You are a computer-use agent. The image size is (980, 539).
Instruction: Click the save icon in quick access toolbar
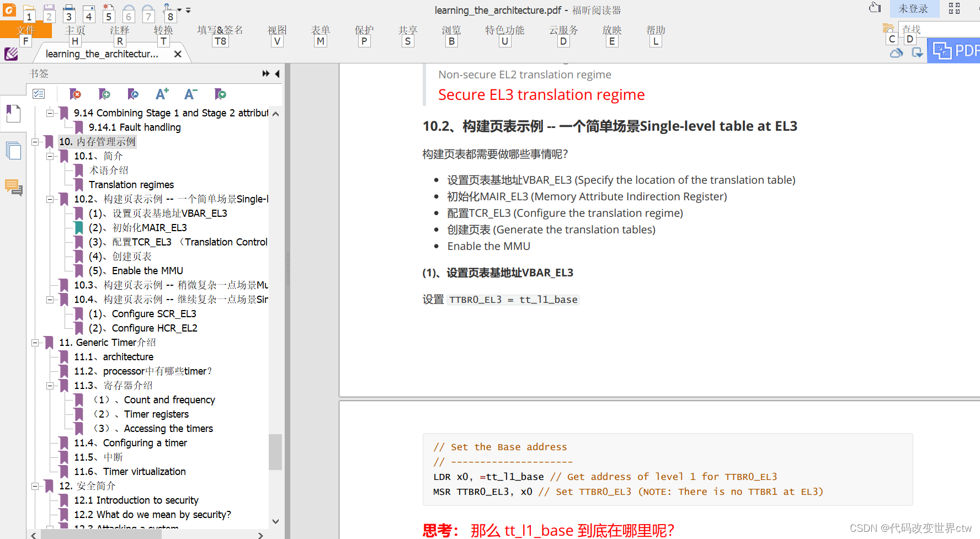click(49, 12)
